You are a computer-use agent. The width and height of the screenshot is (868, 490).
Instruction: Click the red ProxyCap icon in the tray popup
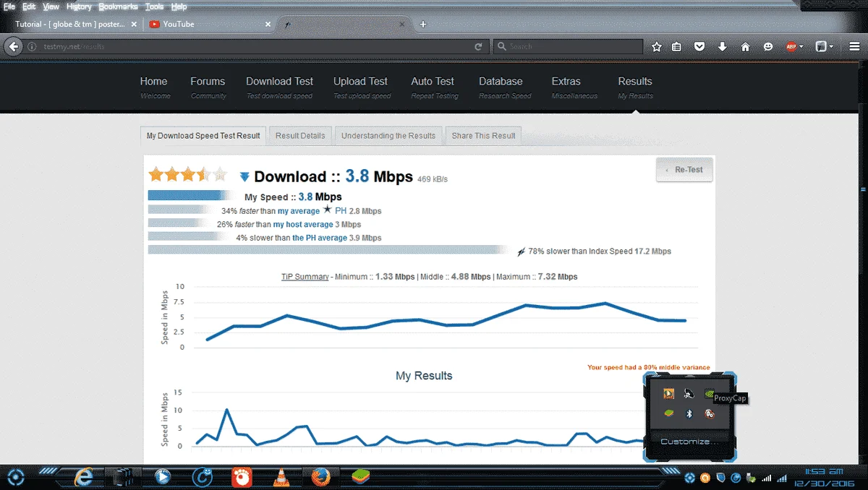click(x=710, y=413)
